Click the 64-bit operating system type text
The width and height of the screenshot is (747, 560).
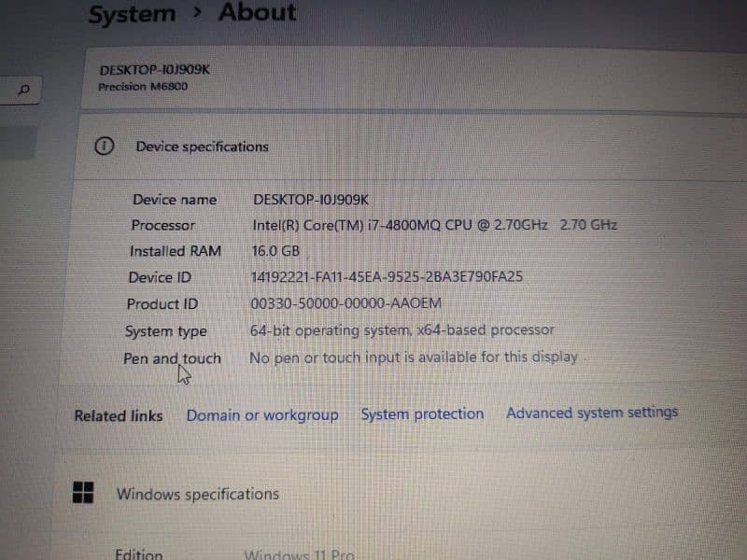[402, 330]
